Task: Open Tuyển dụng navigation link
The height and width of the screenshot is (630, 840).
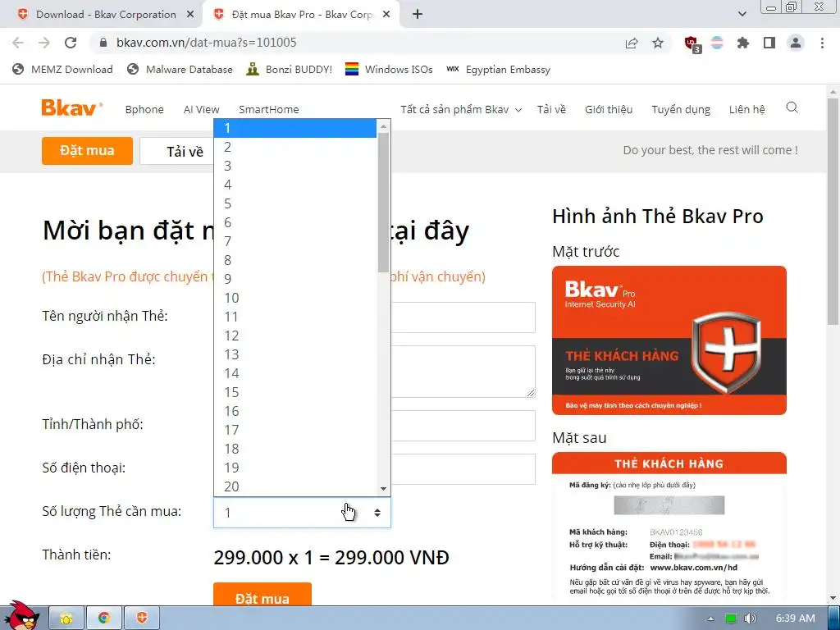Action: pos(681,109)
